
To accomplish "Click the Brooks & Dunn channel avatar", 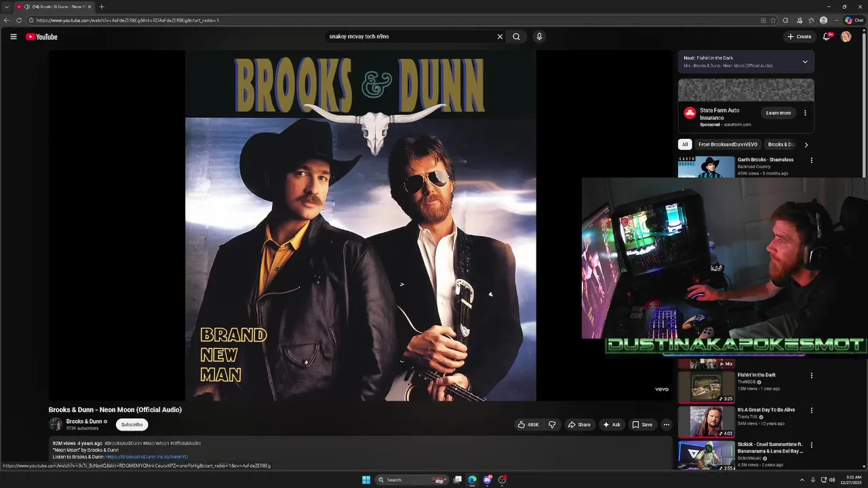I will tap(56, 424).
